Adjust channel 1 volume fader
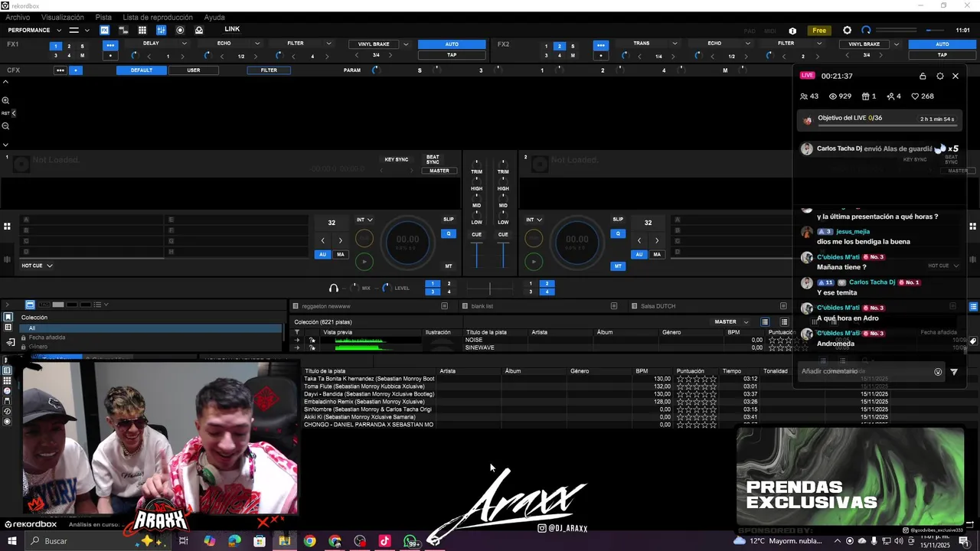Screen dimensions: 980x551 tap(477, 254)
